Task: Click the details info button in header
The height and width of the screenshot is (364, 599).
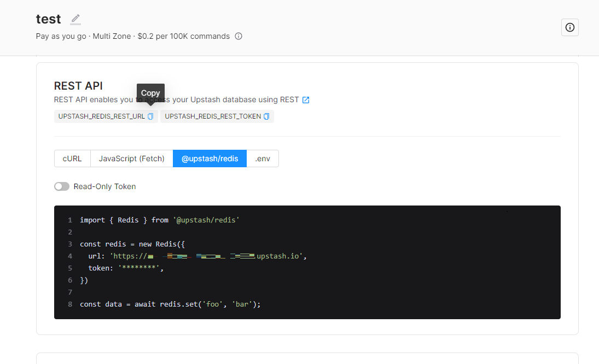Action: click(569, 27)
